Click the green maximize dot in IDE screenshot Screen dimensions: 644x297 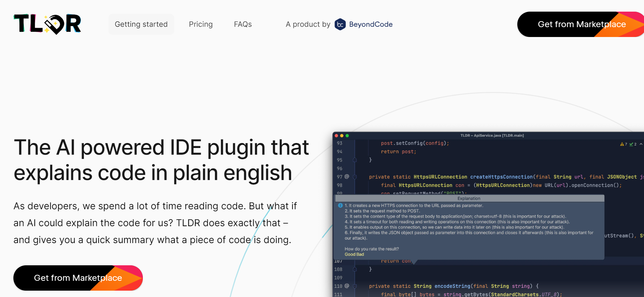(x=347, y=136)
